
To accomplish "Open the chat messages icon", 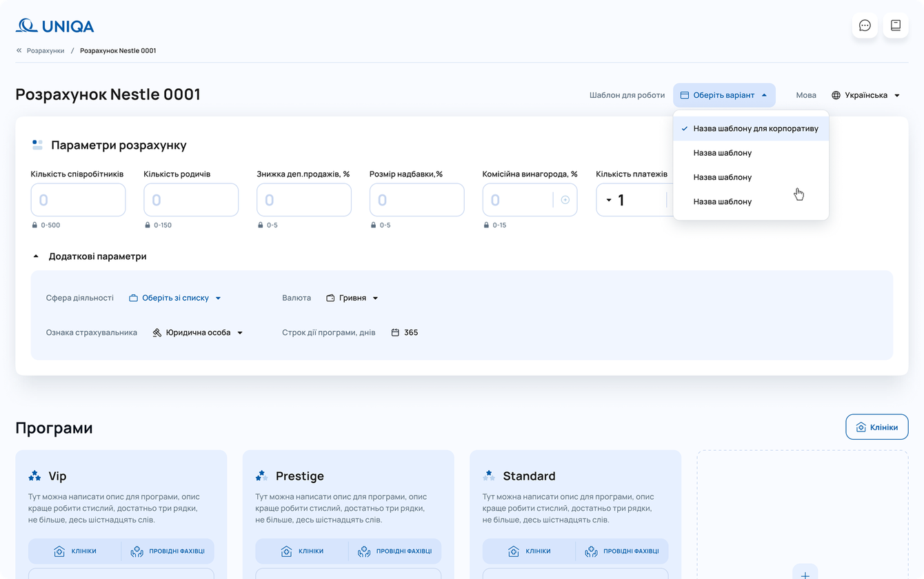I will 865,26.
